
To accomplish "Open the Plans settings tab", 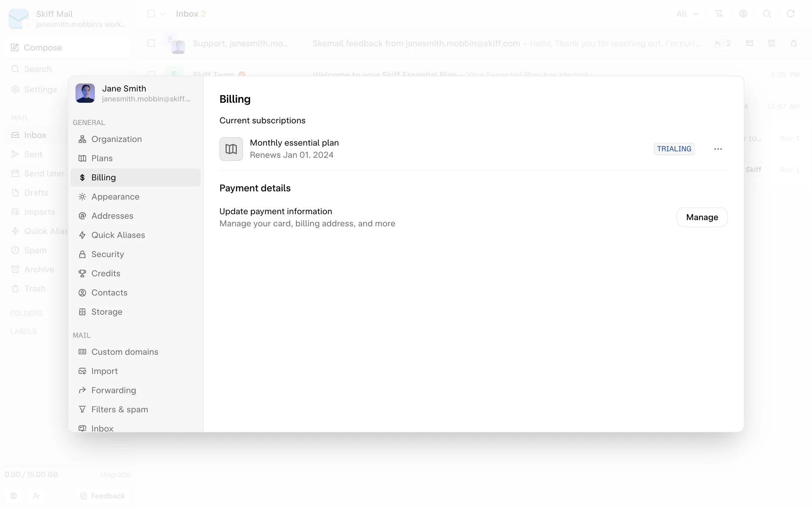I will coord(102,158).
